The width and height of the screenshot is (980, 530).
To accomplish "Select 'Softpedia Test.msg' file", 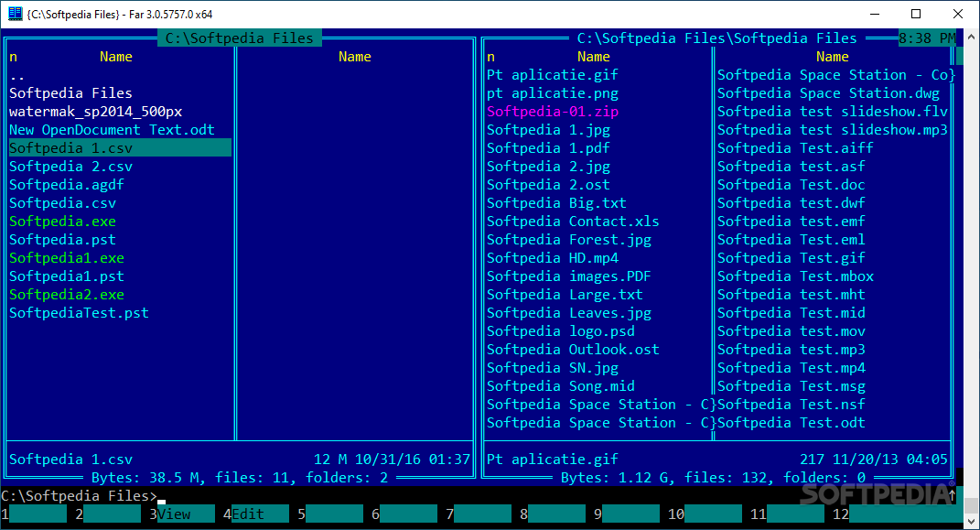I will pos(792,386).
